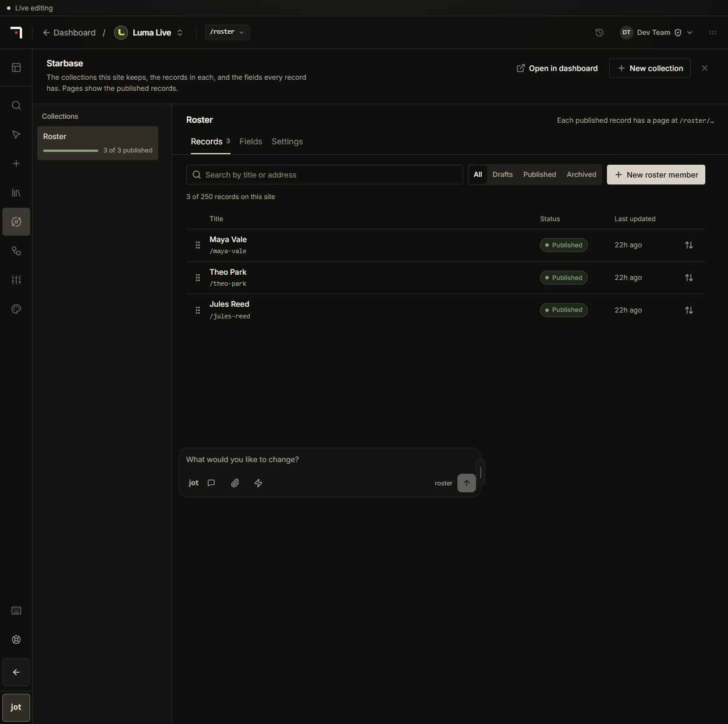This screenshot has width=728, height=724.
Task: Go back to Dashboard
Action: pos(69,33)
